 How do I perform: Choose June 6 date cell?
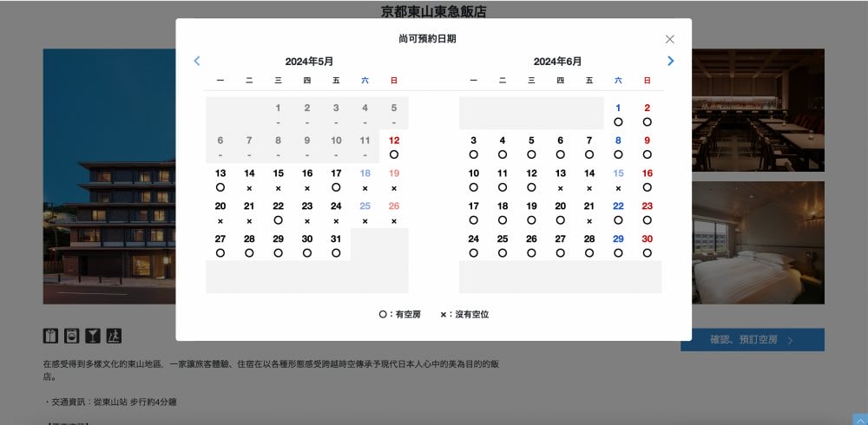[x=560, y=147]
